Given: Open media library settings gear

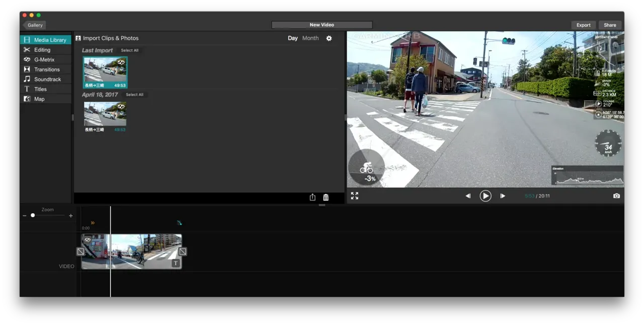Looking at the screenshot, I should tap(329, 38).
